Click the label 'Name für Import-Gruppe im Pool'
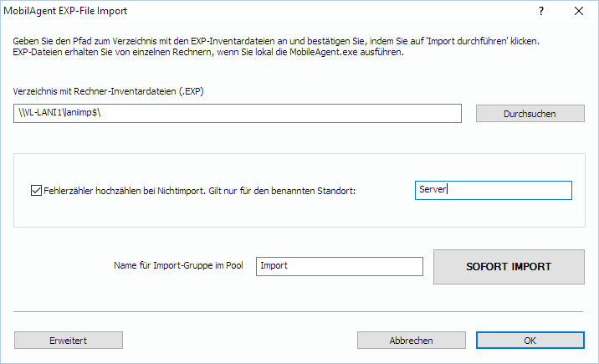This screenshot has height=364, width=599. point(178,265)
